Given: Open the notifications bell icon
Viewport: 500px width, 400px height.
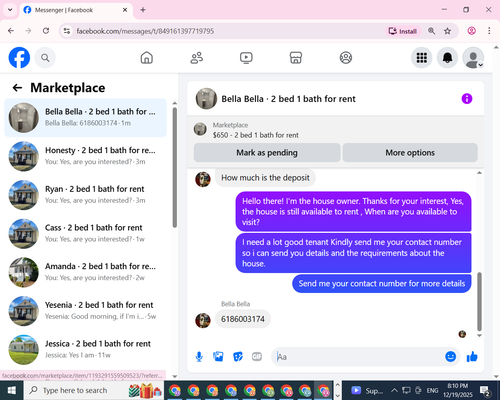Looking at the screenshot, I should (447, 58).
